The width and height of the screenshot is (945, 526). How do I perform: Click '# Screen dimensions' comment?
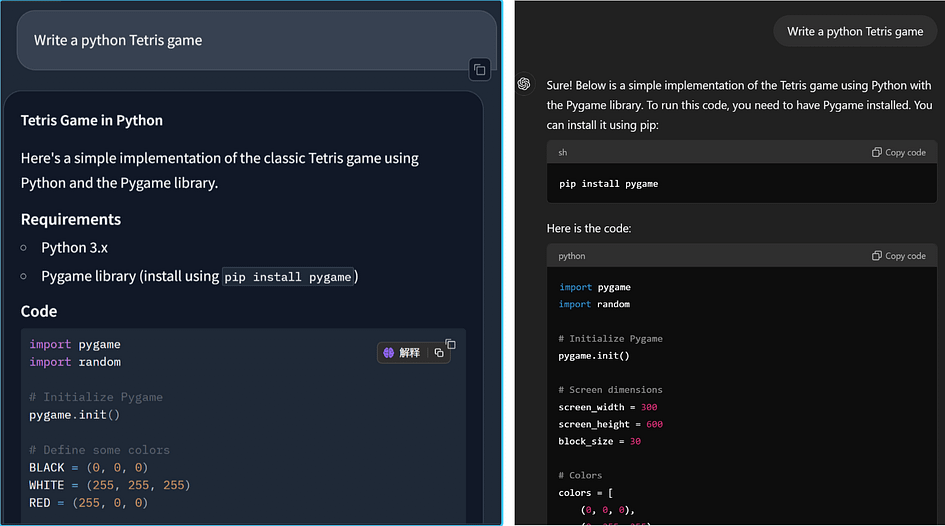[x=610, y=390]
